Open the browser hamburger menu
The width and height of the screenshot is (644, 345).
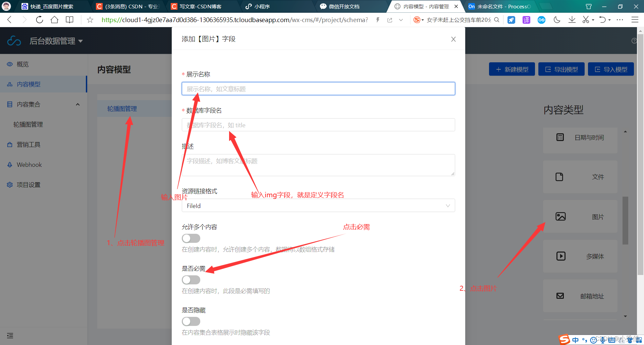click(635, 20)
